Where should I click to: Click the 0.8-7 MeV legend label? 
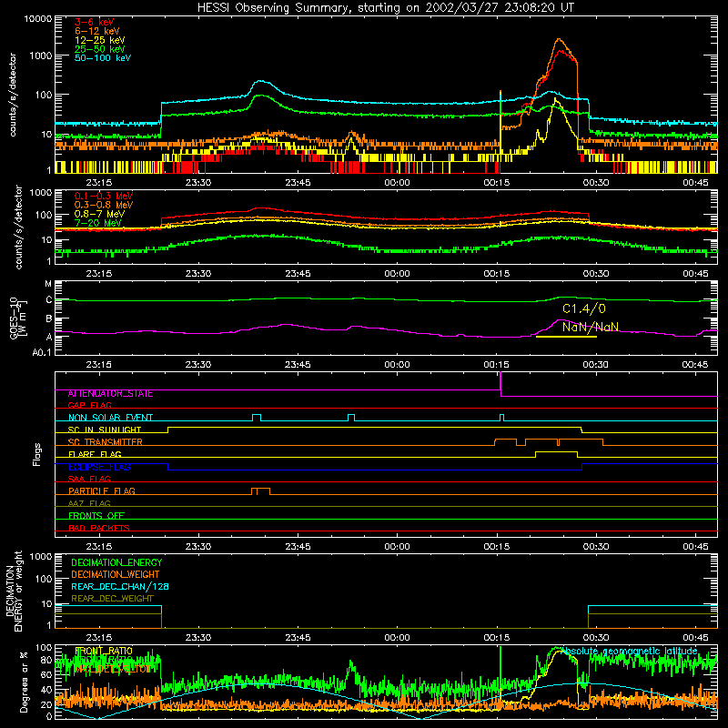99,214
